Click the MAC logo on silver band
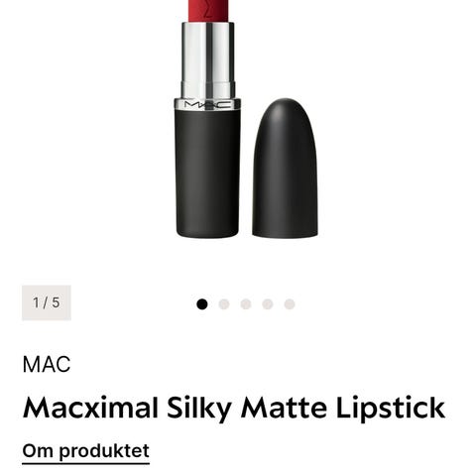476x476 pixels. (x=207, y=105)
